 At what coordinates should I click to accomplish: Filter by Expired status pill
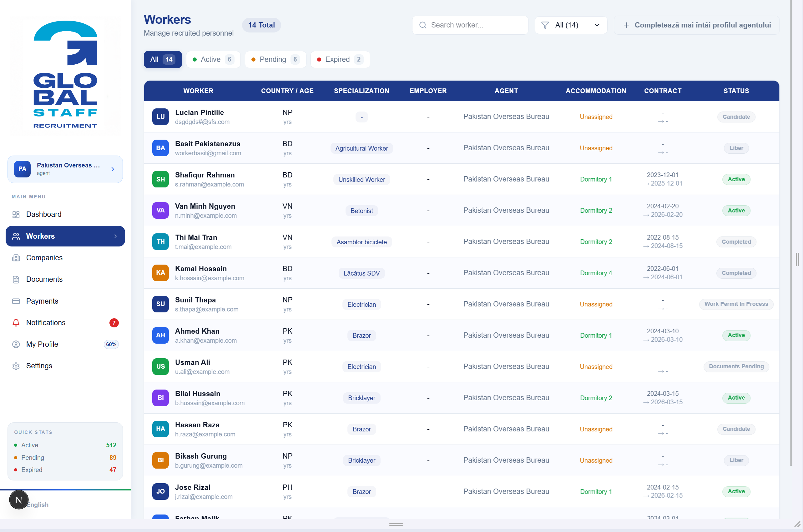pos(340,59)
